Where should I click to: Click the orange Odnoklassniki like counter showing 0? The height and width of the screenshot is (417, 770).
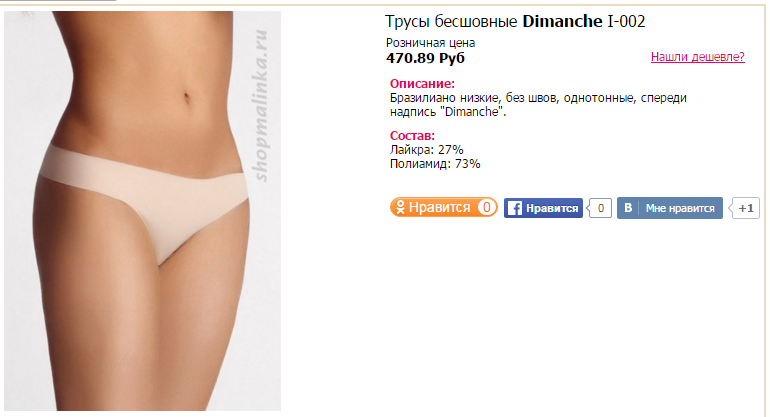tap(486, 207)
